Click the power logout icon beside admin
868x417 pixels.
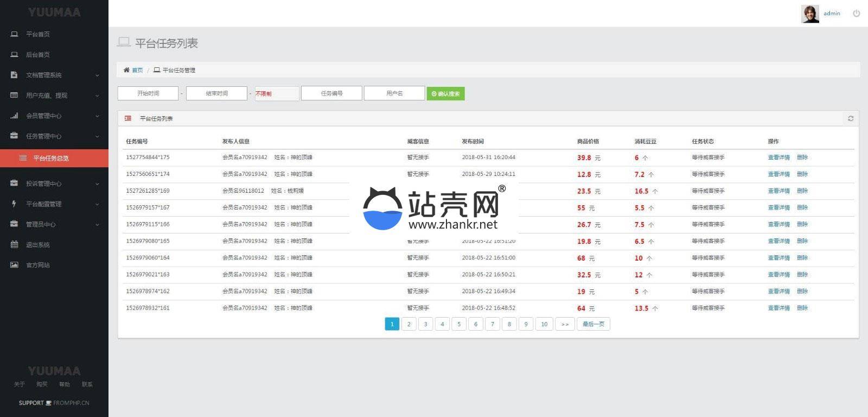pos(856,14)
